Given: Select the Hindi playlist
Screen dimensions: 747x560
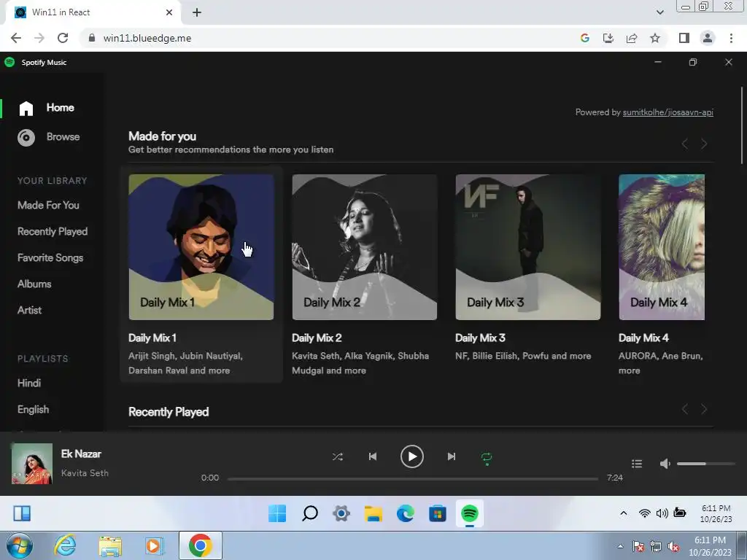Looking at the screenshot, I should pyautogui.click(x=29, y=383).
